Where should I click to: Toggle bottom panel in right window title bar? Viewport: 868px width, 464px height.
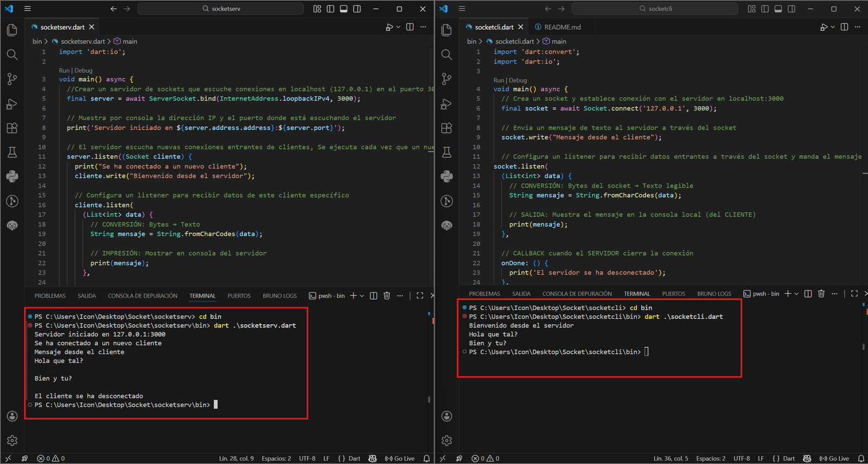click(x=778, y=9)
